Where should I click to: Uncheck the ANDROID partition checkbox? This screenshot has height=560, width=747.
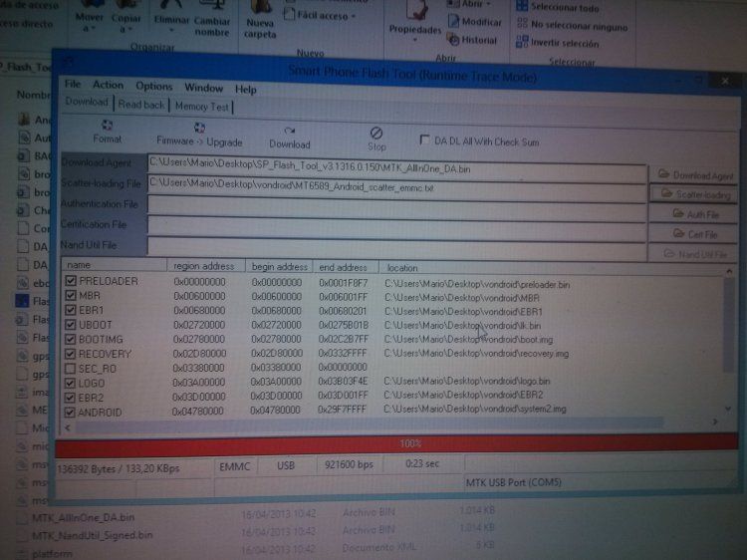coord(70,412)
